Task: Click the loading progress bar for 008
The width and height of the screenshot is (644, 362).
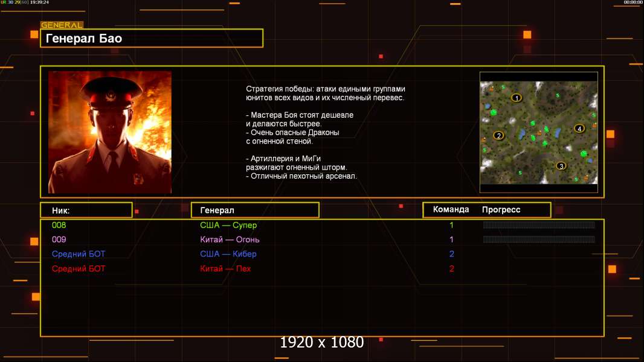Action: [539, 224]
